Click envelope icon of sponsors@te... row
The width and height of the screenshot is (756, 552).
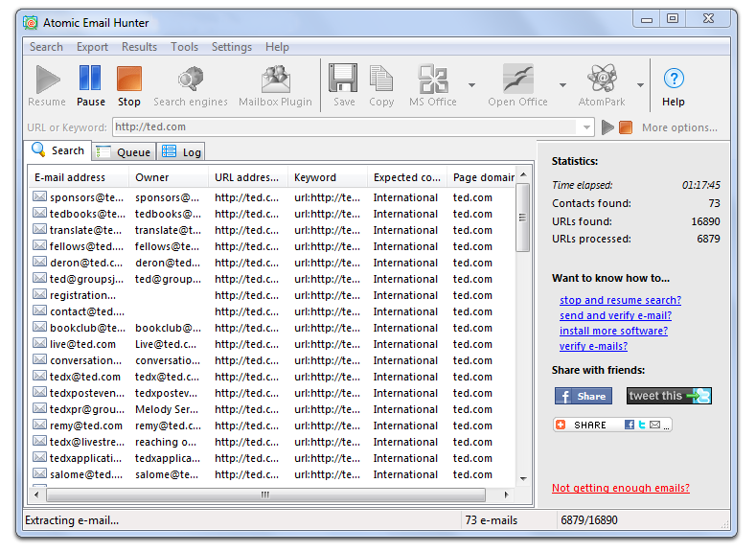point(40,196)
